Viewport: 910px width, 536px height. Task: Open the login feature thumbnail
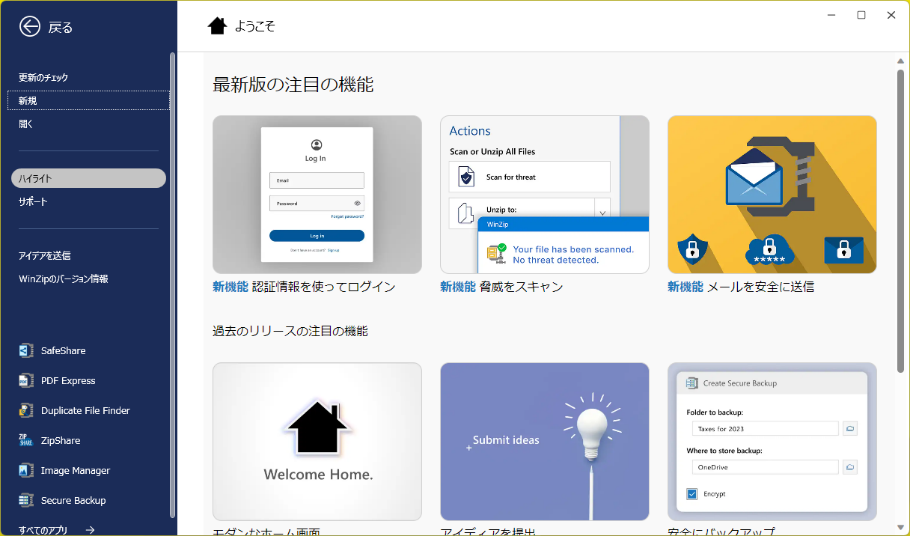pos(317,194)
